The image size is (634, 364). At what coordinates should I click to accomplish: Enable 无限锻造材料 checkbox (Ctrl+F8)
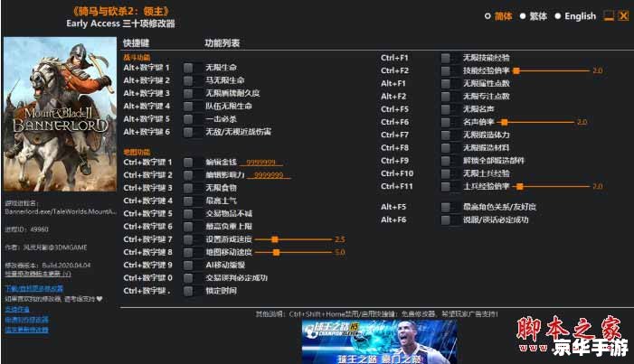coord(445,148)
